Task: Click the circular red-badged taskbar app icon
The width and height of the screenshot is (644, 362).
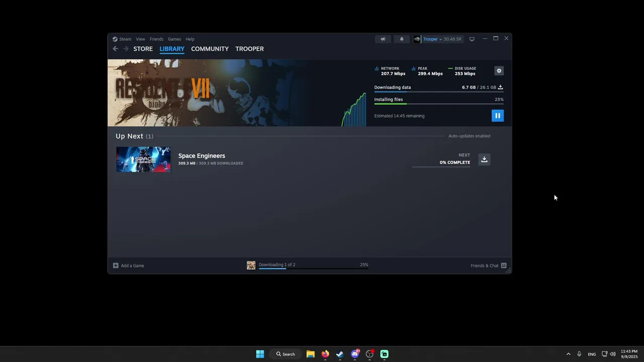Action: 370,354
